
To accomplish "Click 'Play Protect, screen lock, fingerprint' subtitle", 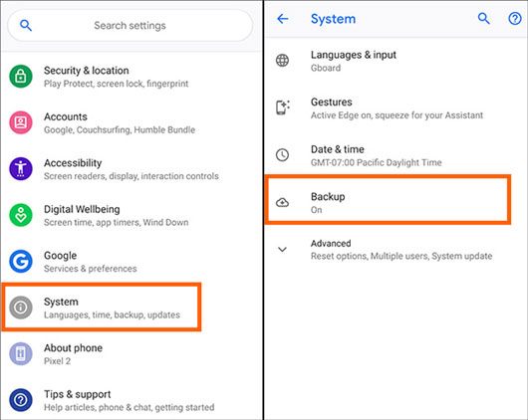I will (x=117, y=84).
